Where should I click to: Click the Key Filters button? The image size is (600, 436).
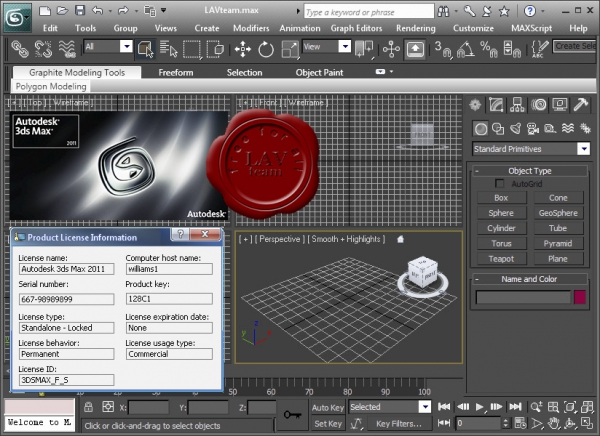[x=399, y=424]
